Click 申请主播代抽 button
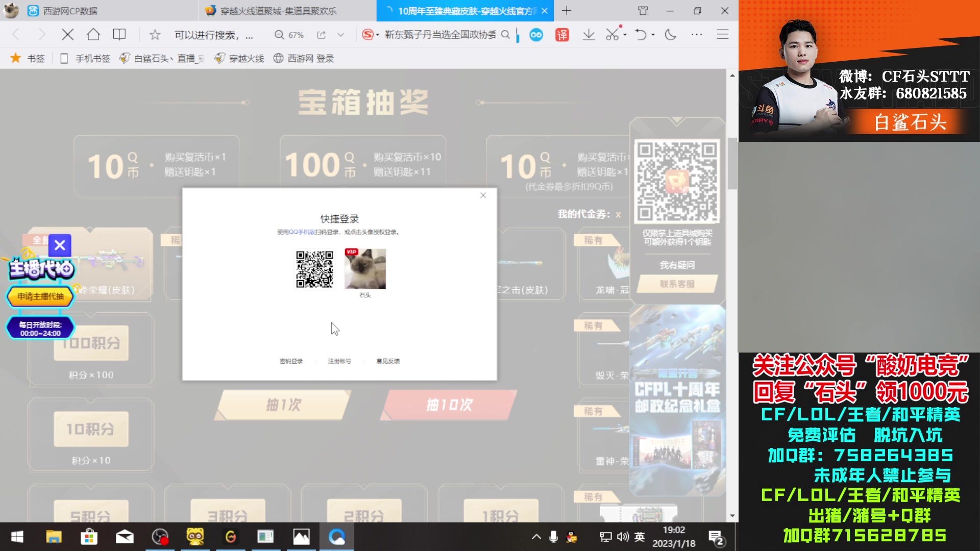Viewport: 980px width, 551px height. 40,296
